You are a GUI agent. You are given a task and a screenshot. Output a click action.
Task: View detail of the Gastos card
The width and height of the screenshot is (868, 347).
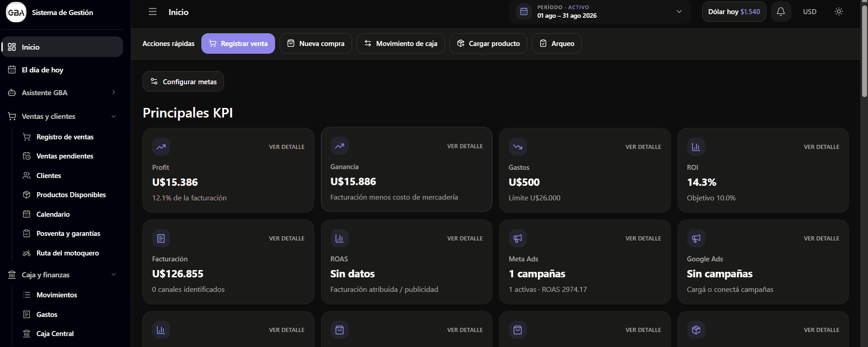click(x=643, y=147)
